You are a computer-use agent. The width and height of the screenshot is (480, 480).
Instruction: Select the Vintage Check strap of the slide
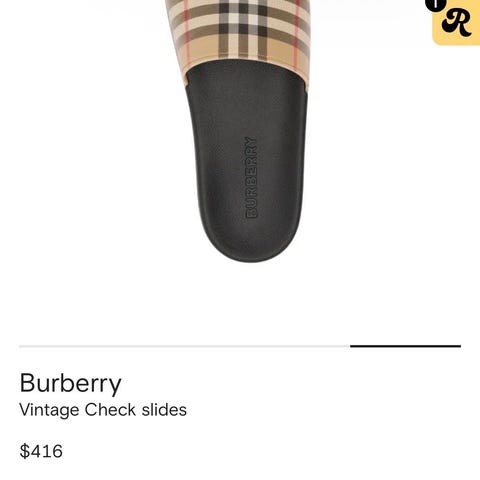click(x=238, y=33)
